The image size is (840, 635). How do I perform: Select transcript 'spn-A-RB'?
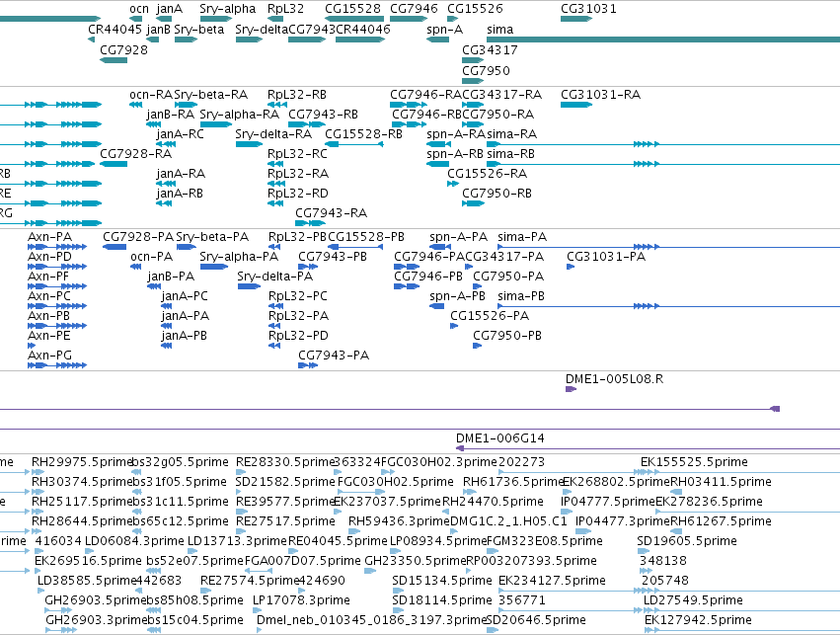tap(455, 154)
